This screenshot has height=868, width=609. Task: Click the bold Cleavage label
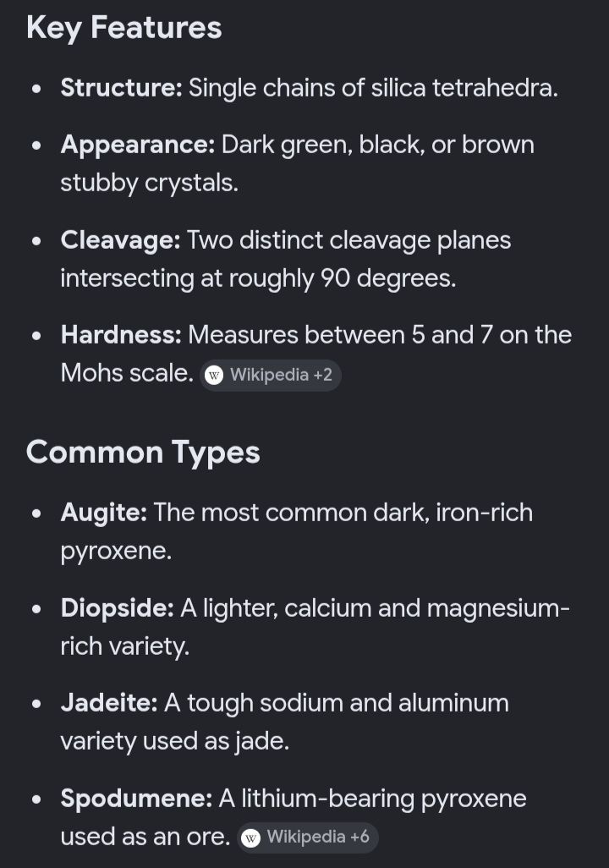coord(121,241)
